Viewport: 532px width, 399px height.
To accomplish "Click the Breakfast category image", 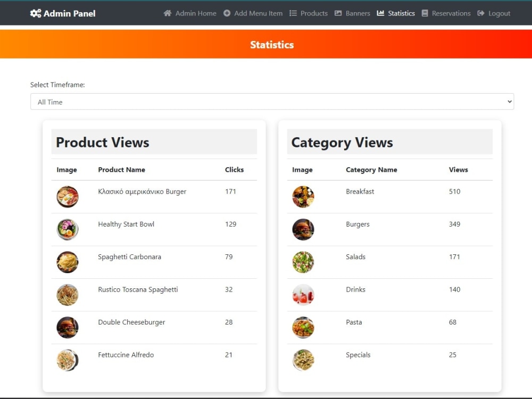I will point(303,197).
